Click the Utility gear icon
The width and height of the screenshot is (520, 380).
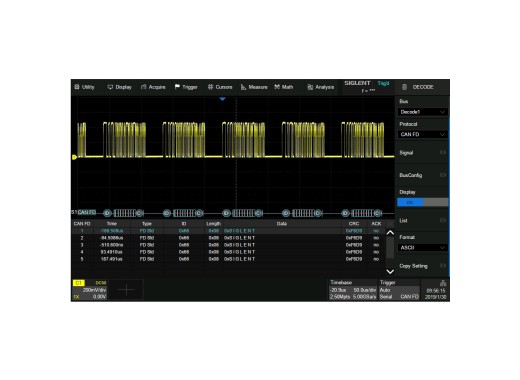[x=77, y=87]
